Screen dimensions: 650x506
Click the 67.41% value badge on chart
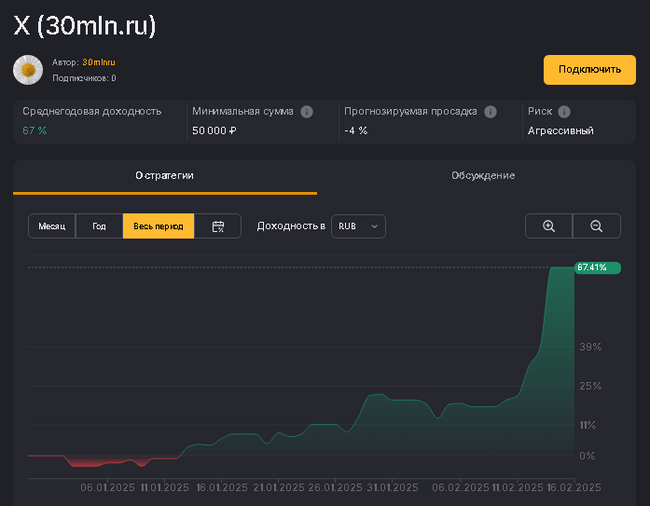pyautogui.click(x=597, y=268)
